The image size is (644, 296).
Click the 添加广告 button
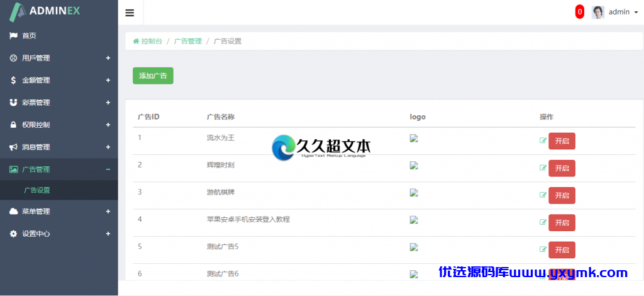[153, 76]
